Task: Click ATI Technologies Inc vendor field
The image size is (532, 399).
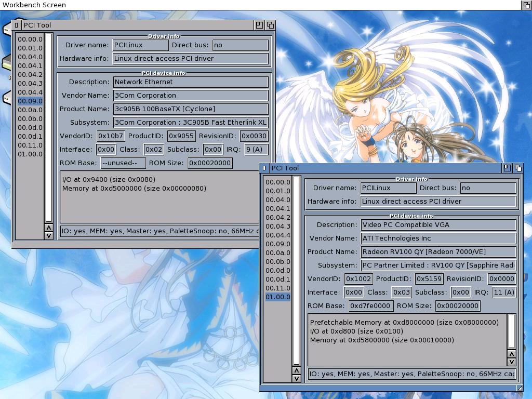Action: click(x=438, y=238)
